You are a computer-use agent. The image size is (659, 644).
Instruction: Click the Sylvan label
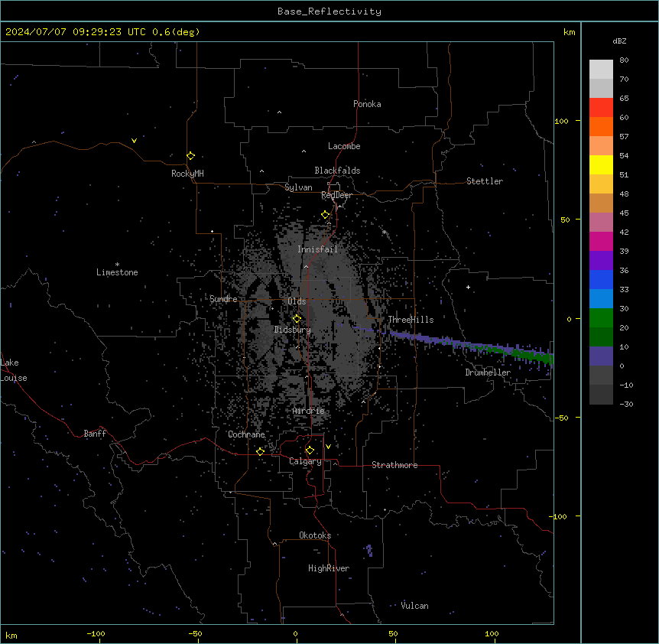298,187
